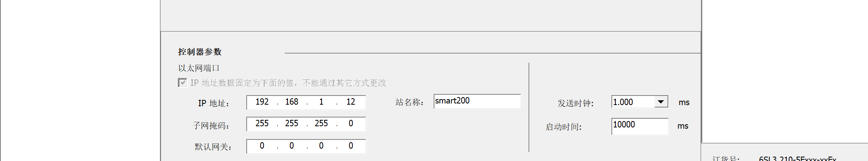Click the first 子网掩码 octet
Image resolution: width=868 pixels, height=161 pixels.
tap(262, 124)
